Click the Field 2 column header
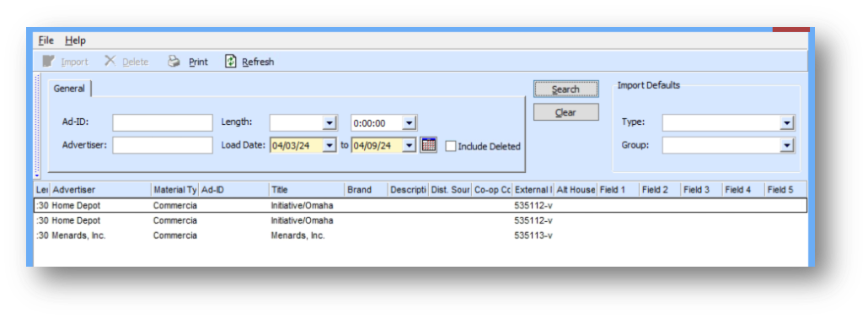Viewport: 868px width, 319px height. (x=660, y=190)
